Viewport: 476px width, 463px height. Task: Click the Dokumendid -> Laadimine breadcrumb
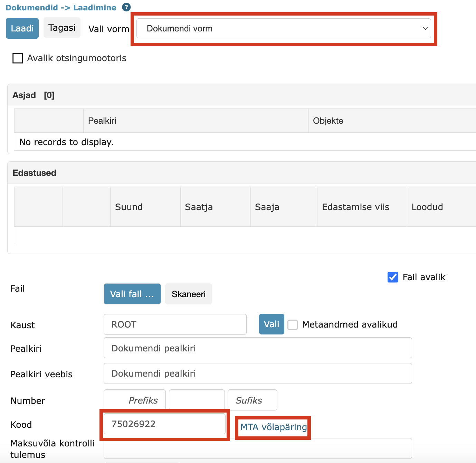(x=61, y=8)
